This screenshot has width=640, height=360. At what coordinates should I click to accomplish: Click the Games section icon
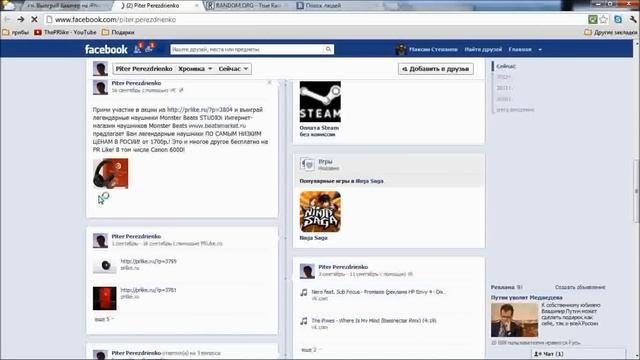click(307, 164)
